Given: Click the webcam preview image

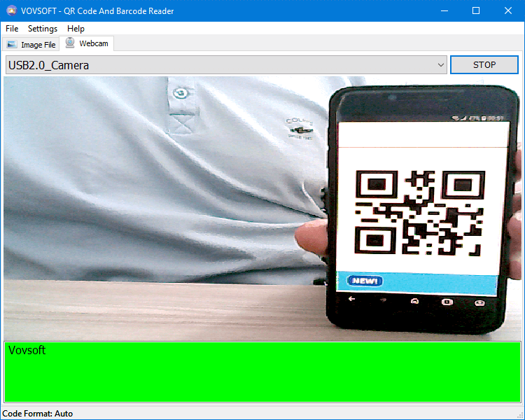Looking at the screenshot, I should click(262, 209).
